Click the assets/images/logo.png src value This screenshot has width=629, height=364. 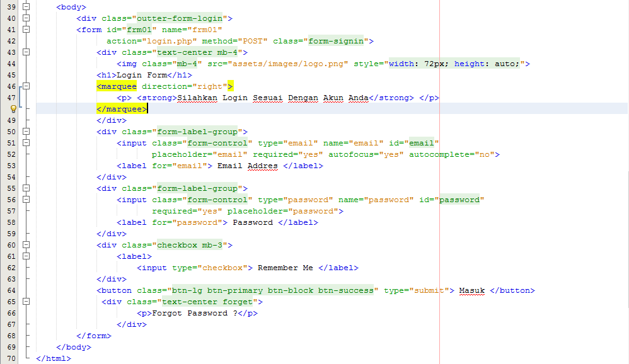pyautogui.click(x=288, y=64)
